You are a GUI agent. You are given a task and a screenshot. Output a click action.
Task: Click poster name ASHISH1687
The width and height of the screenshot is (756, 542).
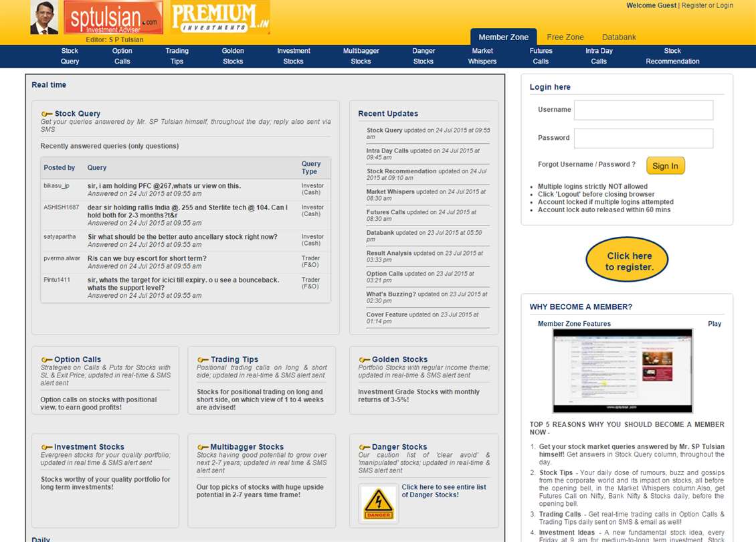click(62, 207)
